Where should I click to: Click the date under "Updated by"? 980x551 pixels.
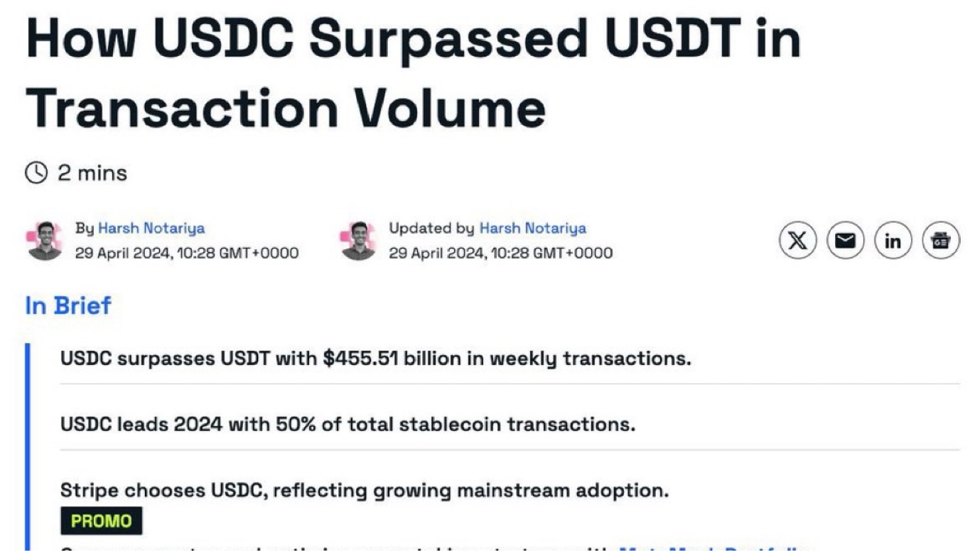point(500,253)
